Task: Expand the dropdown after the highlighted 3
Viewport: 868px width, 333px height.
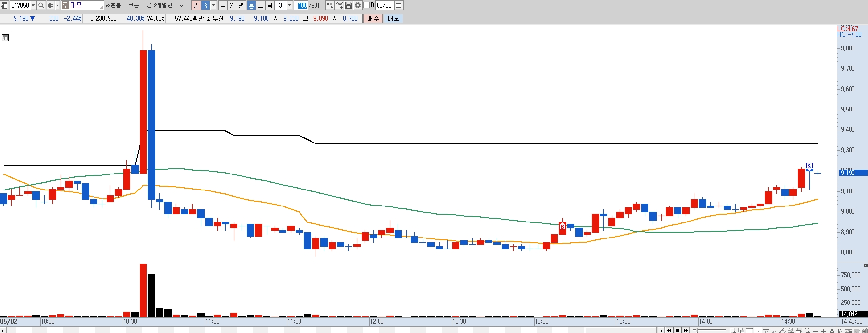Action: pyautogui.click(x=213, y=5)
